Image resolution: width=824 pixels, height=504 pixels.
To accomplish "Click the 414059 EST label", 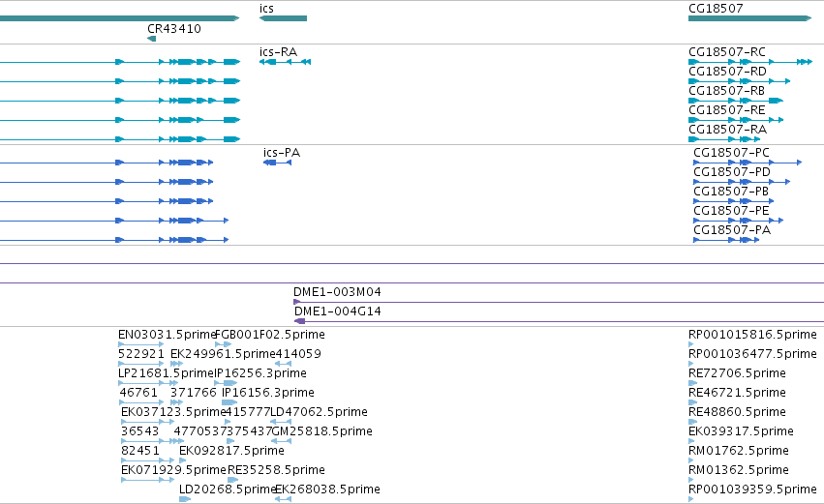I will tap(298, 354).
